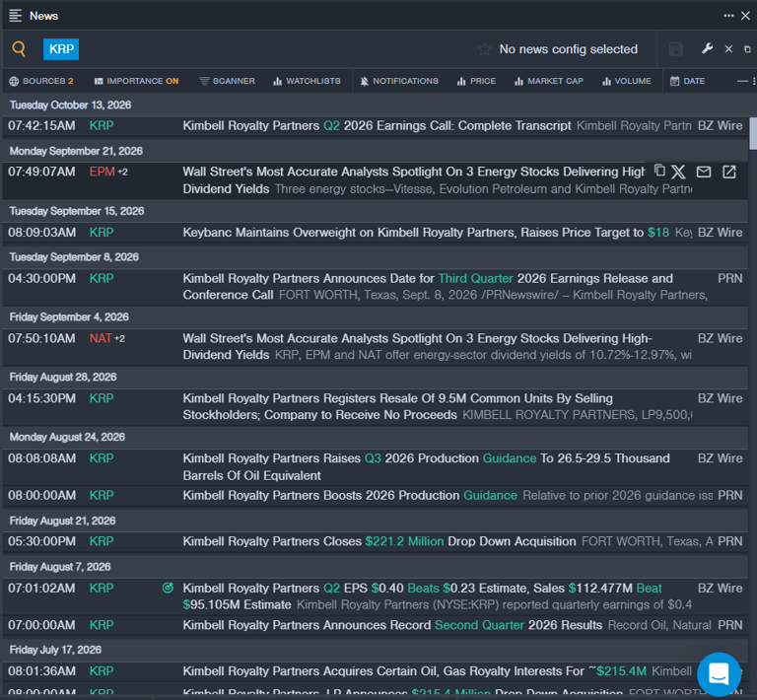Open the Date filter picker

tap(687, 81)
